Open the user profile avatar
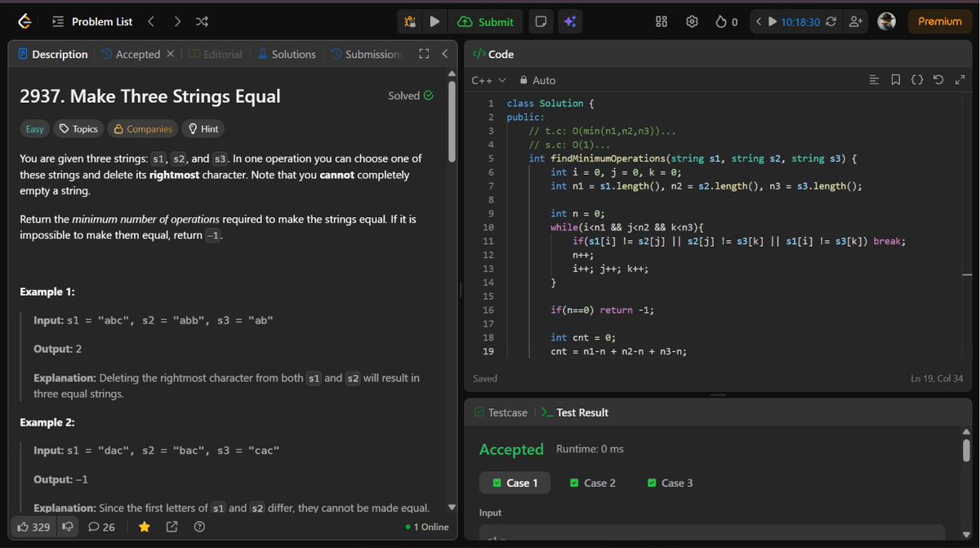This screenshot has width=980, height=548. [x=887, y=22]
